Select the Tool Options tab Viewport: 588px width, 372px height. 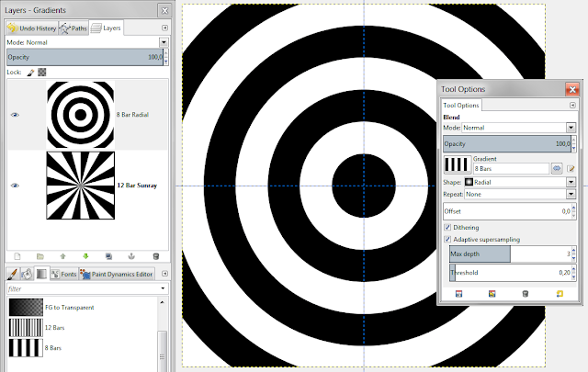(461, 105)
